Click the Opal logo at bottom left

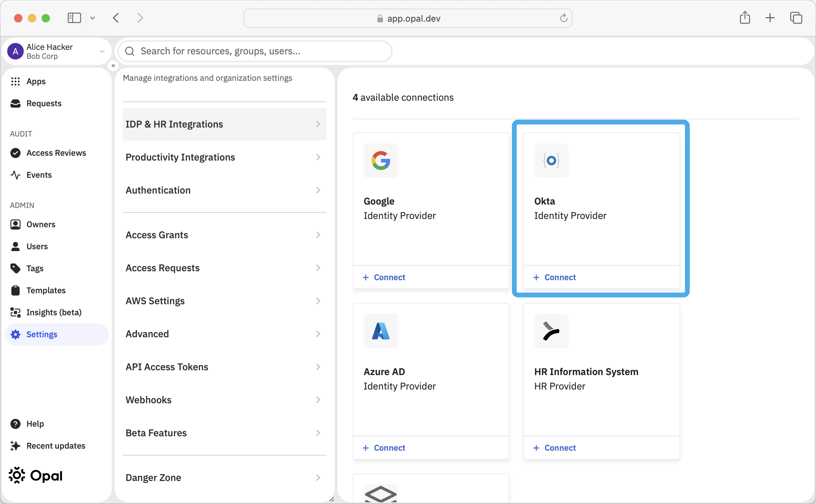pos(36,476)
